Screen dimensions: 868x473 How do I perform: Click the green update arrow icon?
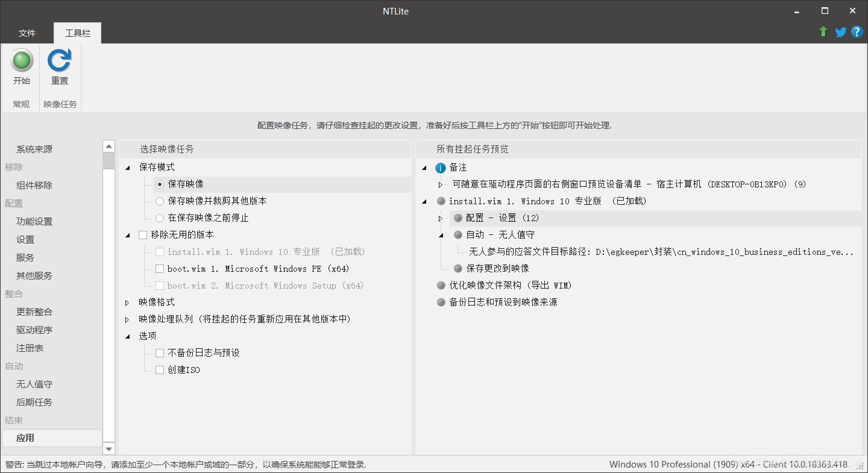[x=823, y=32]
